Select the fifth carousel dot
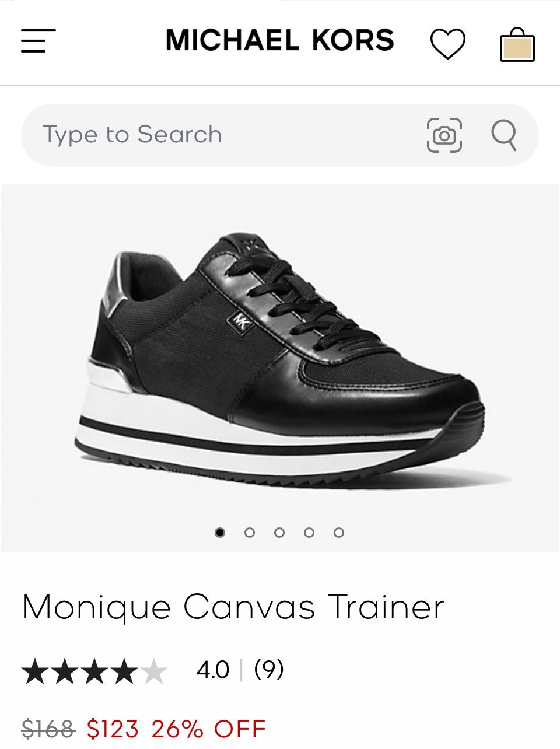The height and width of the screenshot is (749, 560). pos(339,532)
